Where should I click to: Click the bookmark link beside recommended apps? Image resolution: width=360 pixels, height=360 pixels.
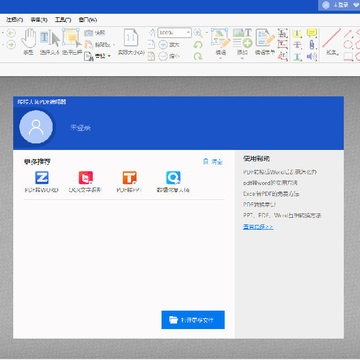pos(213,162)
